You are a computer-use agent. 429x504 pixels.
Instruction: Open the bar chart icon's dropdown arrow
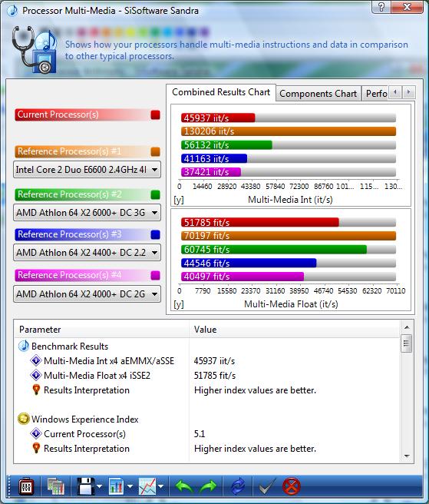pyautogui.click(x=130, y=486)
